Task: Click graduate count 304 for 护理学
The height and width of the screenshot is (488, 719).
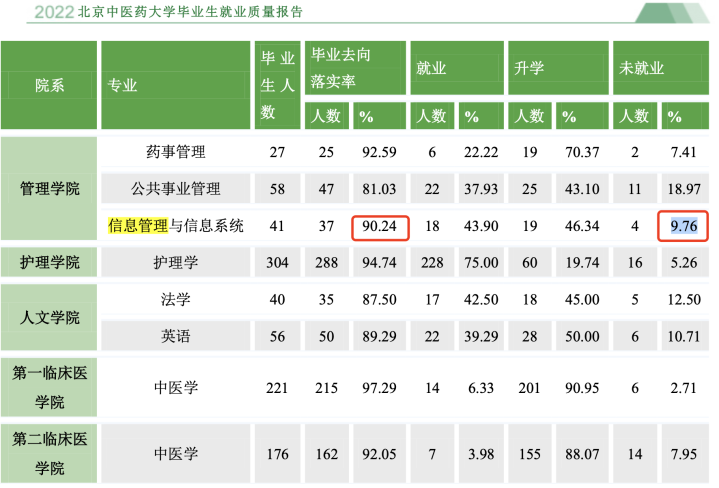Action: pos(277,263)
